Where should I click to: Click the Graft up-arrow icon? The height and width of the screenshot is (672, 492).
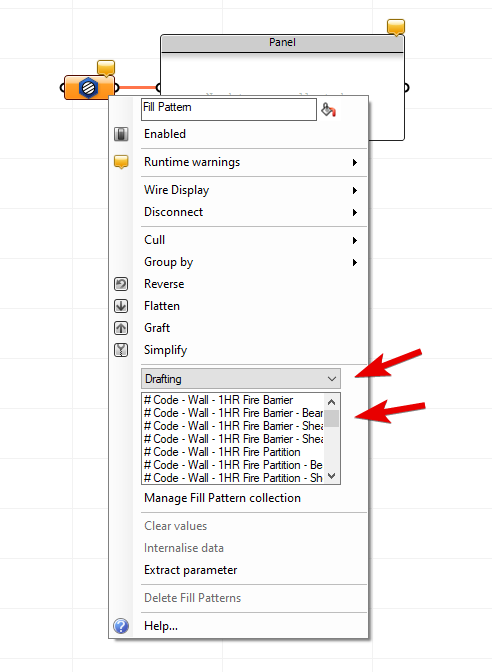(121, 328)
